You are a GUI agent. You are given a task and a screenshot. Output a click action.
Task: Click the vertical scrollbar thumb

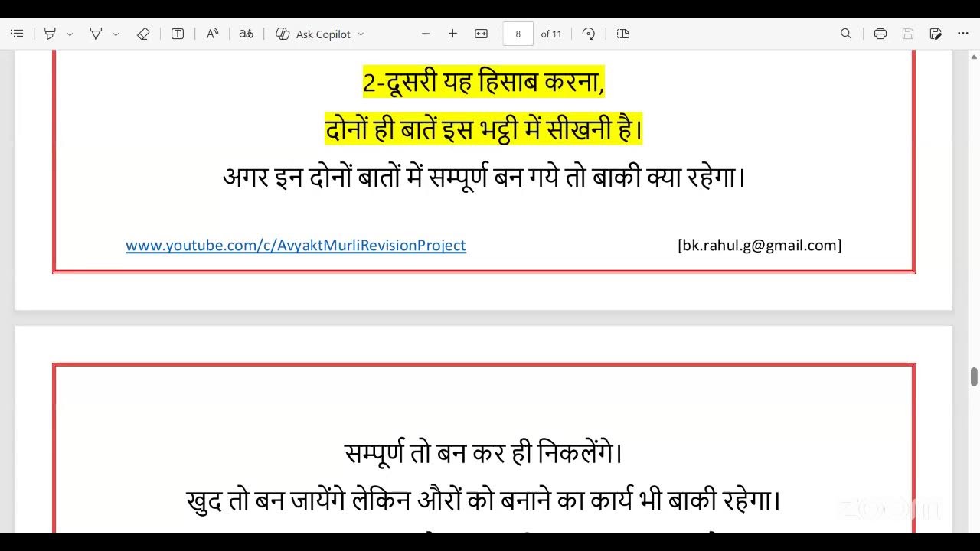[x=974, y=377]
